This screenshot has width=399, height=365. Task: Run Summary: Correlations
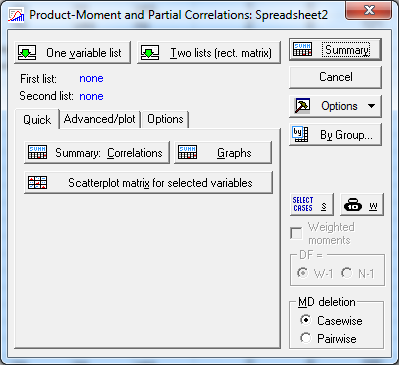[x=97, y=153]
